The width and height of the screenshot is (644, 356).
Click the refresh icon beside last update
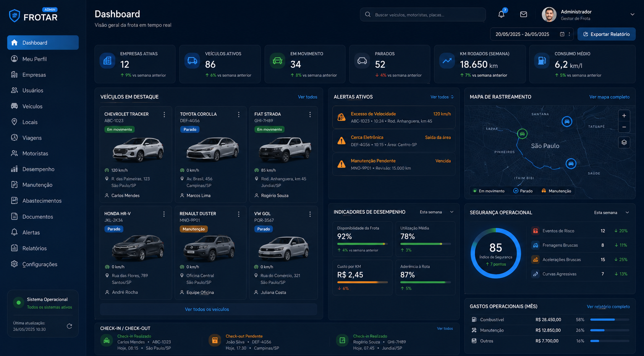coord(69,326)
